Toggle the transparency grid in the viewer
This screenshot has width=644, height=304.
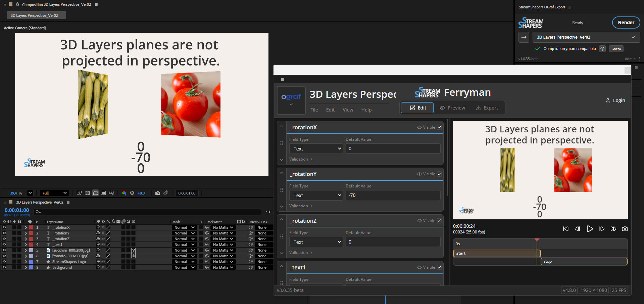click(x=87, y=193)
